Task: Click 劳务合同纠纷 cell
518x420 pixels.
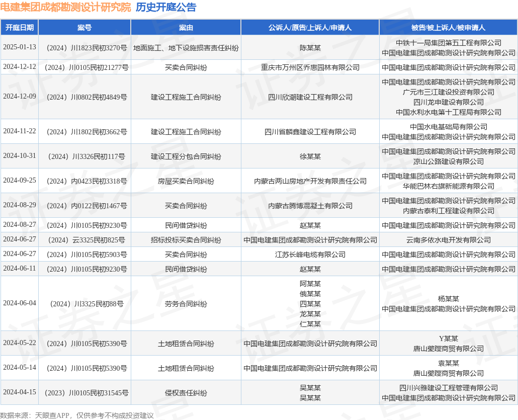Action: pyautogui.click(x=186, y=304)
